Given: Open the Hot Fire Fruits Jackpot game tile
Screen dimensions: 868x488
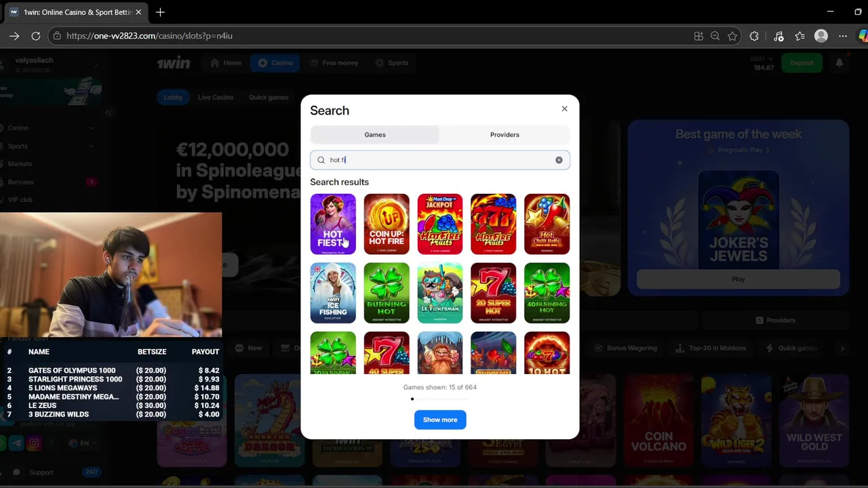Looking at the screenshot, I should pos(440,224).
